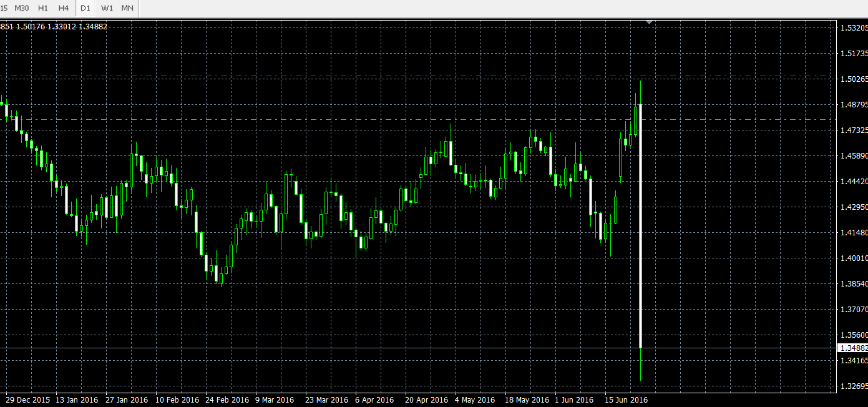Viewport: 868px width, 407px height.
Task: Click the 1.34165 price axis label
Action: click(x=854, y=361)
